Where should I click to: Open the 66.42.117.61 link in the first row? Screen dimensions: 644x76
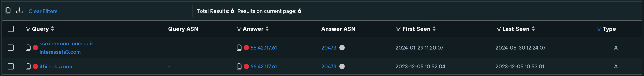pos(263,48)
